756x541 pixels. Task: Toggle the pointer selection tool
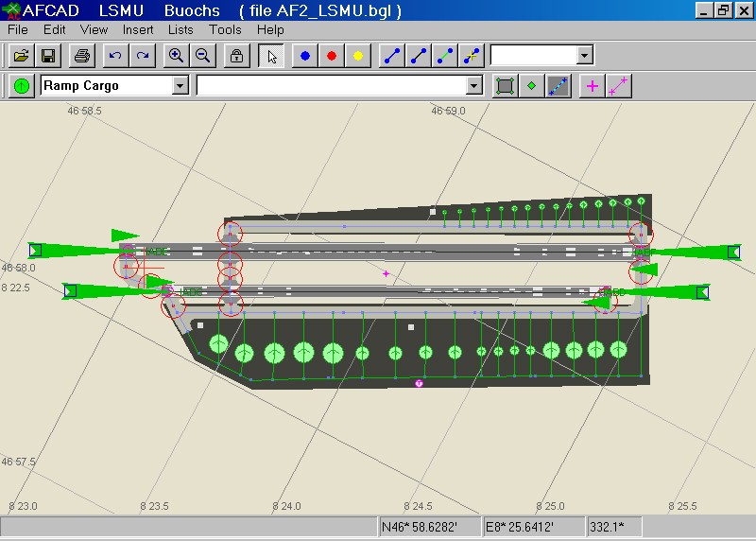[x=272, y=56]
